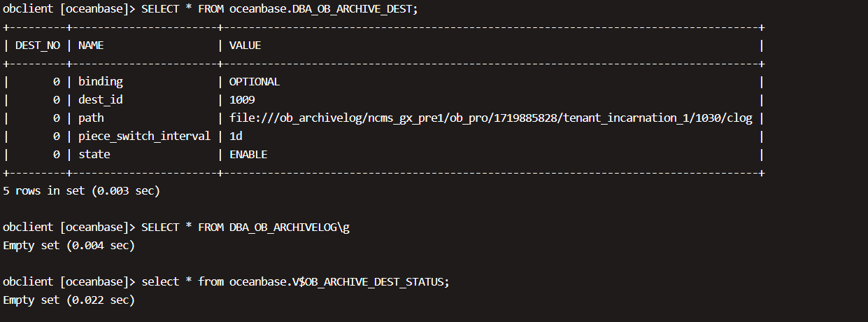Viewport: 868px width, 322px height.
Task: Click the '5 rows in set' result line
Action: [82, 190]
